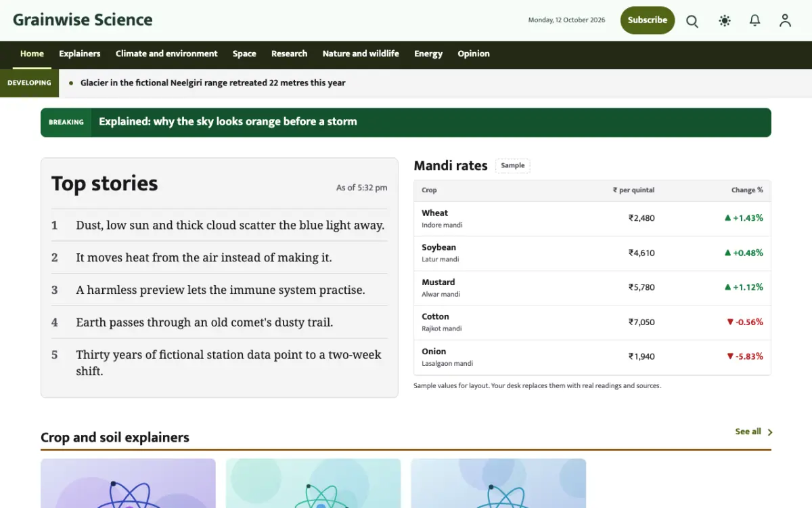This screenshot has height=508, width=812.
Task: Open the teal atom explainer card thumbnail
Action: [313, 484]
